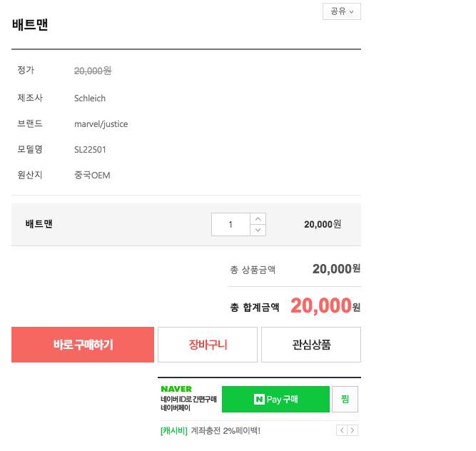The width and height of the screenshot is (476, 451).
Task: Click the green NAVER logo
Action: pos(176,389)
